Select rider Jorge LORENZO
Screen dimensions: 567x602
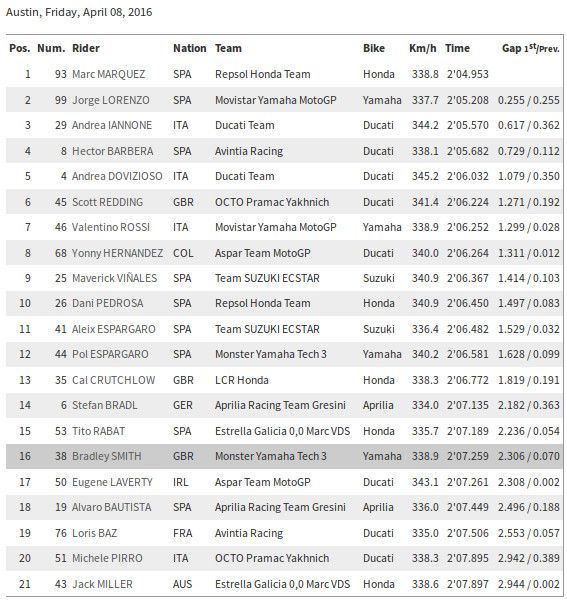pos(111,100)
